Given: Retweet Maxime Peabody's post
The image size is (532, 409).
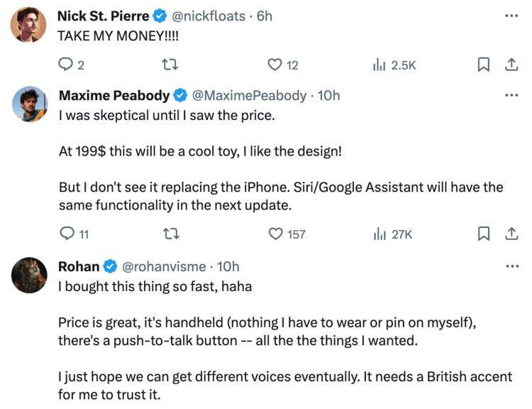Looking at the screenshot, I should pos(170,233).
